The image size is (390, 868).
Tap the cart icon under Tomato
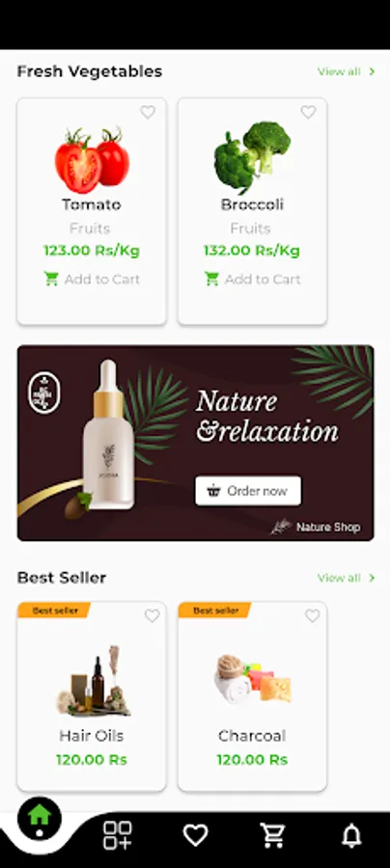pyautogui.click(x=51, y=279)
